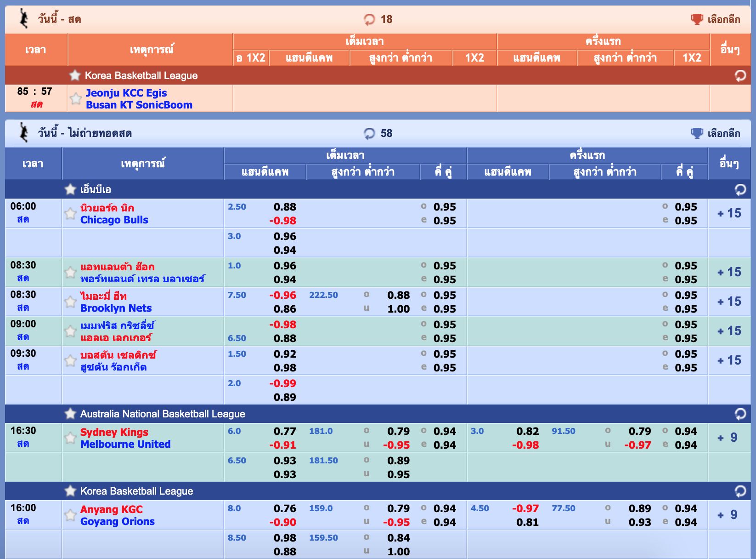Select the over 0.79 odds for Anyang KGC
This screenshot has height=559, width=756.
click(x=399, y=509)
